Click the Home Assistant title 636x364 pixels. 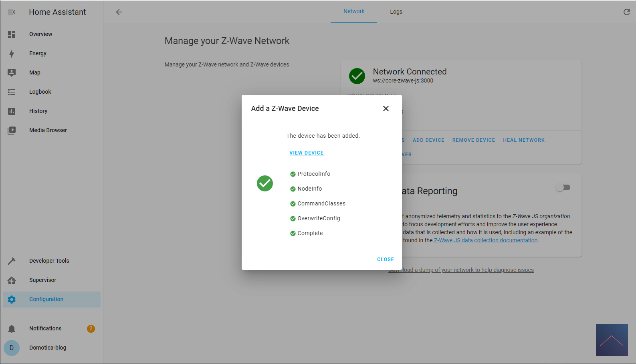(x=57, y=12)
